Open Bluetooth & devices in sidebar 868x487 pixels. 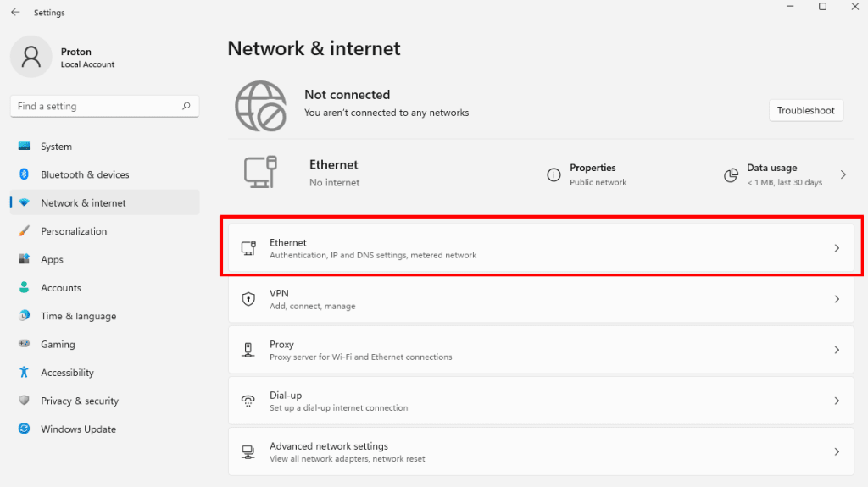click(85, 174)
